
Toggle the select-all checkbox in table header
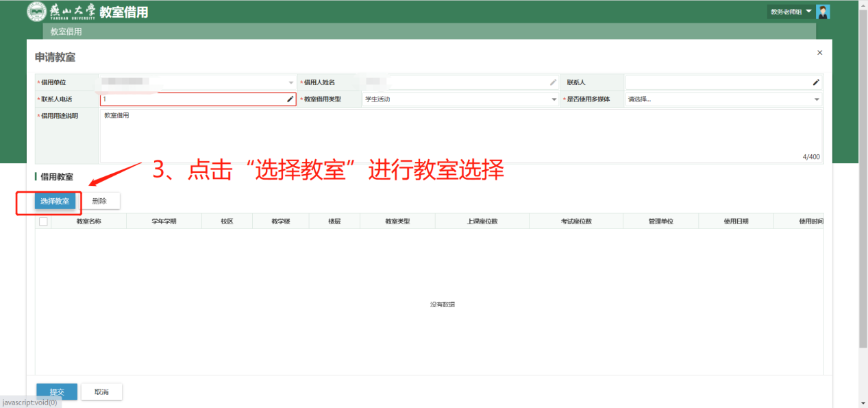(x=43, y=221)
